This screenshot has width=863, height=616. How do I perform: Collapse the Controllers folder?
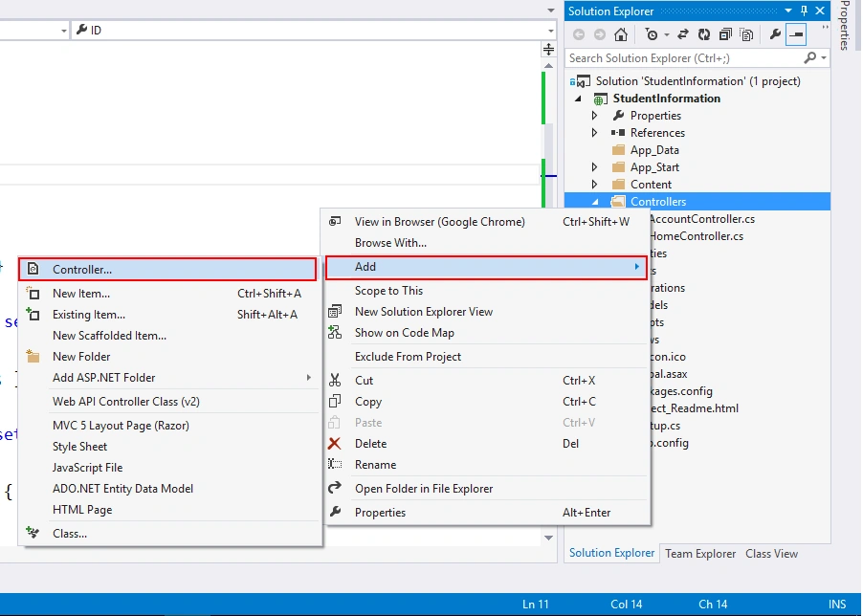(595, 202)
